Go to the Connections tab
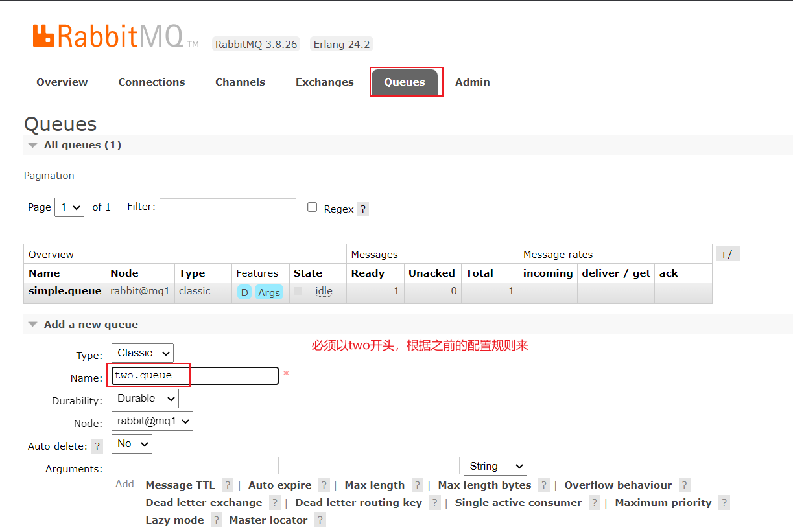 pos(152,82)
